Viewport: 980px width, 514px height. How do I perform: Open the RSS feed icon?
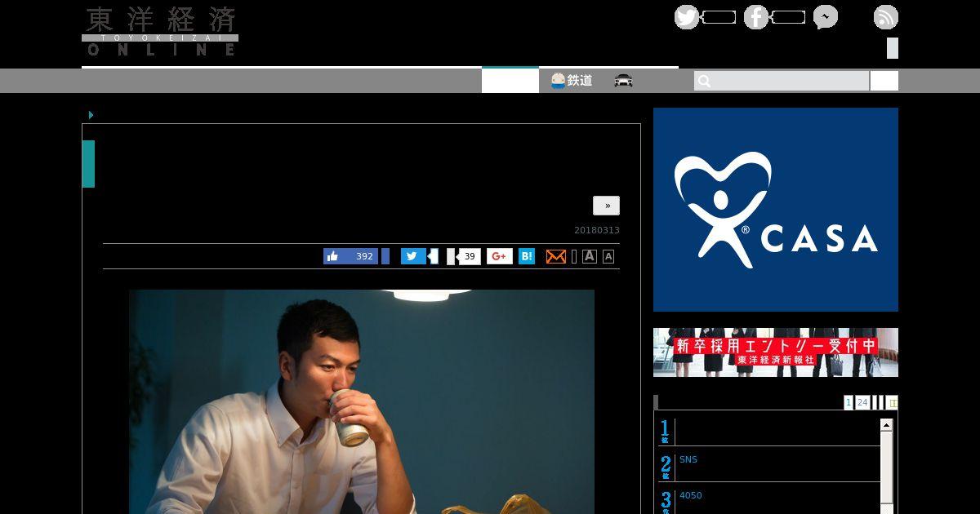886,17
